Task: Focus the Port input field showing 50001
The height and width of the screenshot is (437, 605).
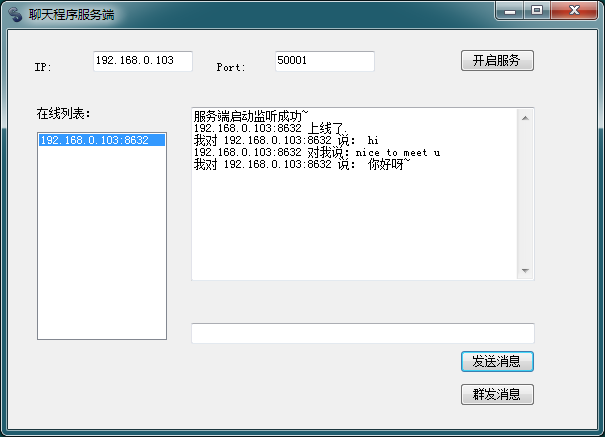Action: 324,61
